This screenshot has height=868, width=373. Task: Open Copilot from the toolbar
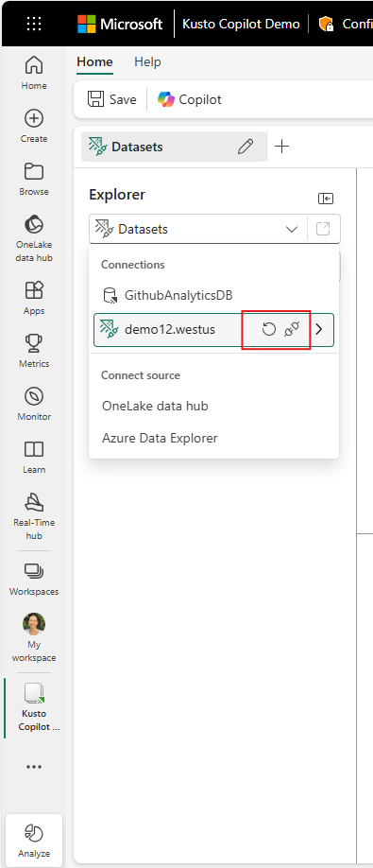[190, 99]
